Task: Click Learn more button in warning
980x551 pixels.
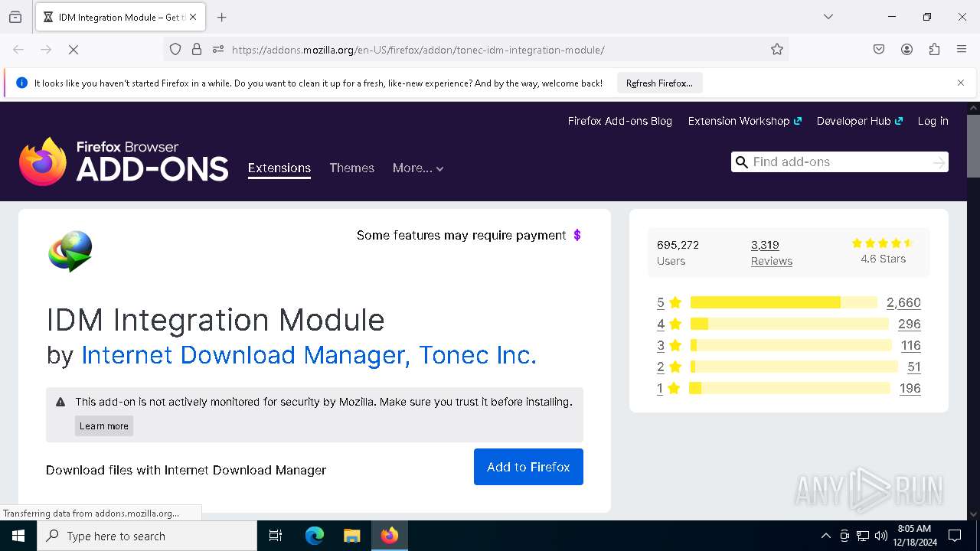Action: click(x=104, y=426)
